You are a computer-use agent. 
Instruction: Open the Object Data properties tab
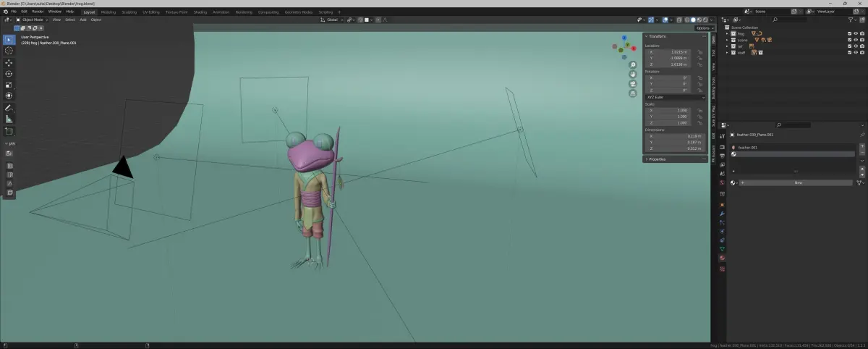pos(722,248)
